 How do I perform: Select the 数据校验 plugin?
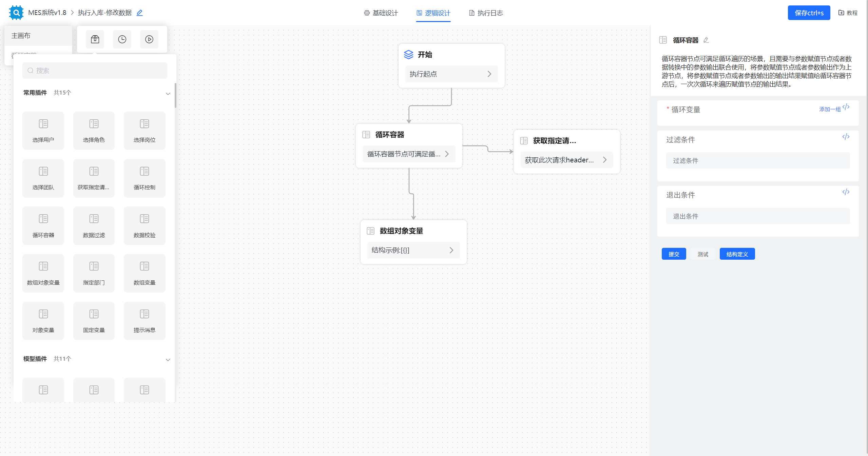pos(144,225)
